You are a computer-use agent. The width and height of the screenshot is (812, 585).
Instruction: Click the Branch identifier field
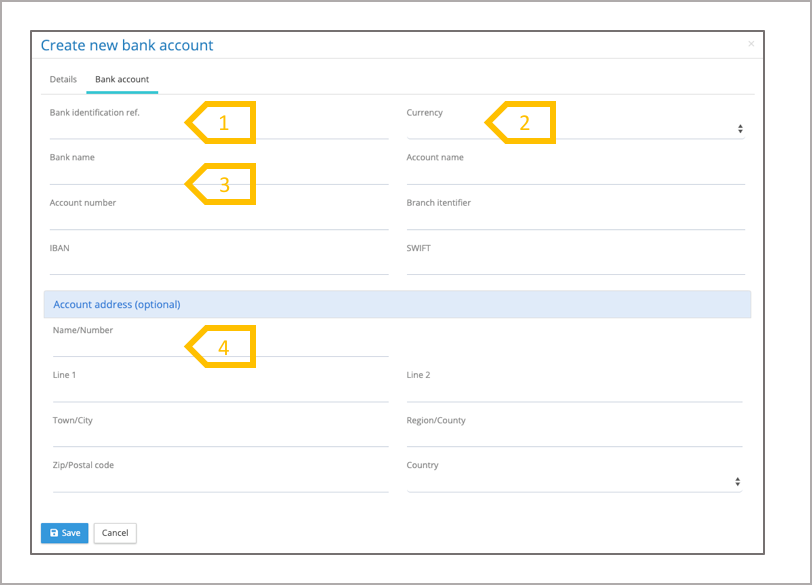point(575,219)
